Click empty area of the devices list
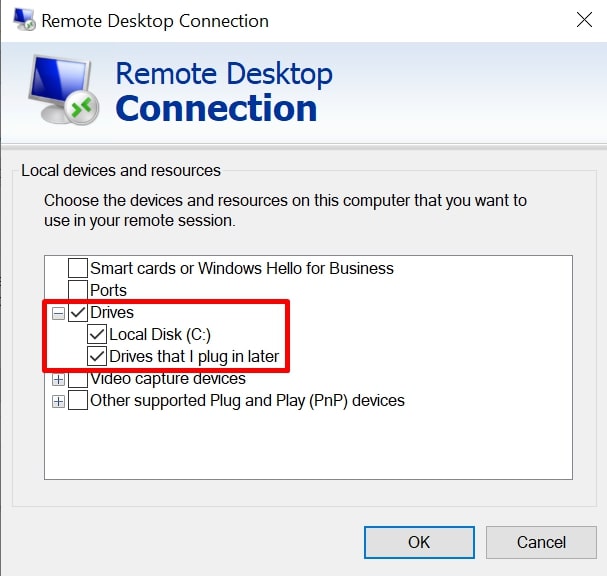 pyautogui.click(x=308, y=445)
